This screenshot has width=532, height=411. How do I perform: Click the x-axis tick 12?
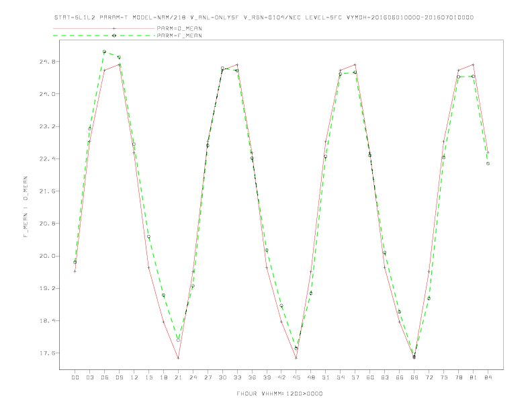point(134,377)
